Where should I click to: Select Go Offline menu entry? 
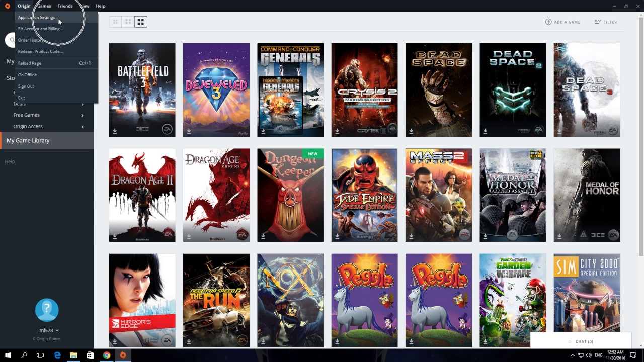coord(56,75)
